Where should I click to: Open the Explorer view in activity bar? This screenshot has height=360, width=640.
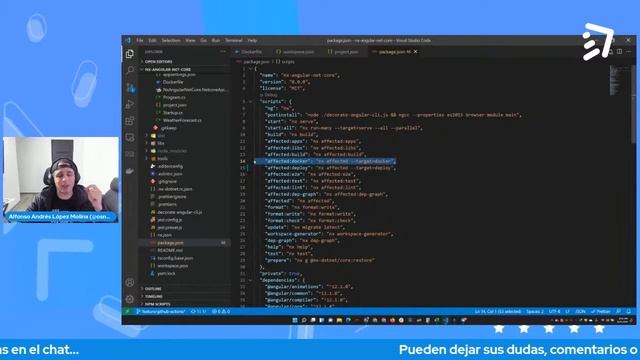pyautogui.click(x=130, y=53)
